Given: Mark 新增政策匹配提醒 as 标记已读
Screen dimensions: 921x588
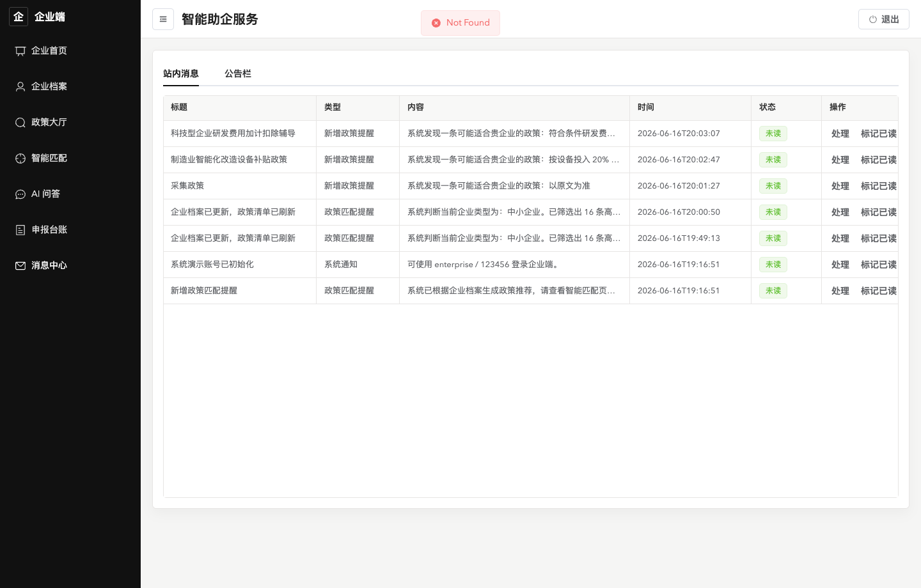Looking at the screenshot, I should 879,291.
